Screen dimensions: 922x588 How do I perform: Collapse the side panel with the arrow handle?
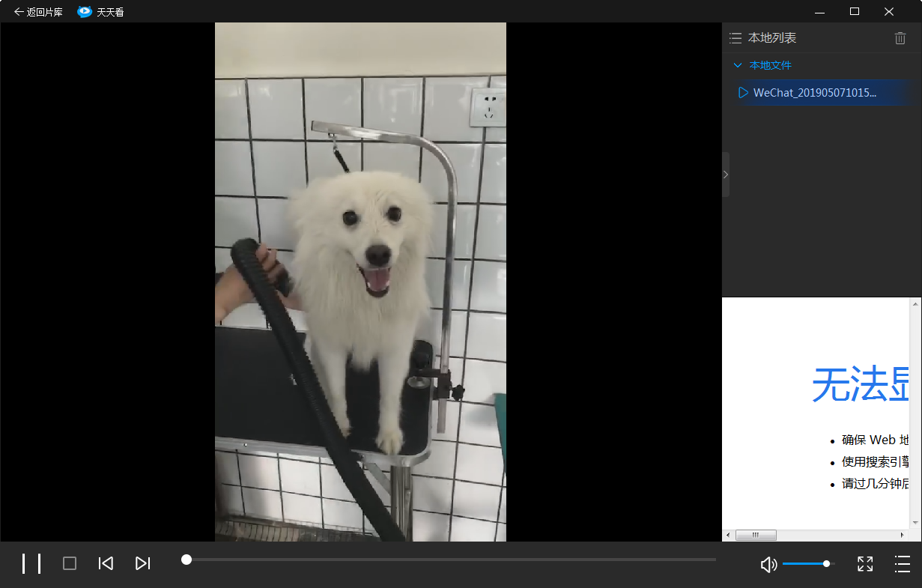725,175
